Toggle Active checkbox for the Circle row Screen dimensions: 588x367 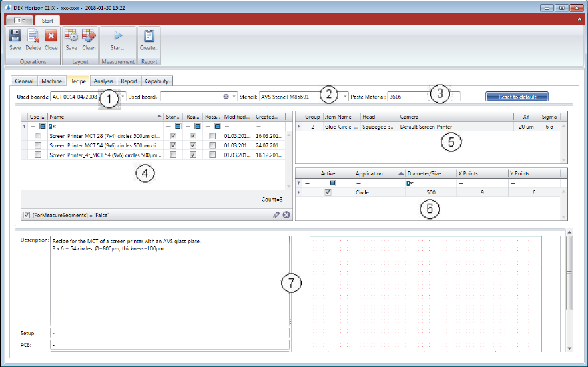click(328, 192)
